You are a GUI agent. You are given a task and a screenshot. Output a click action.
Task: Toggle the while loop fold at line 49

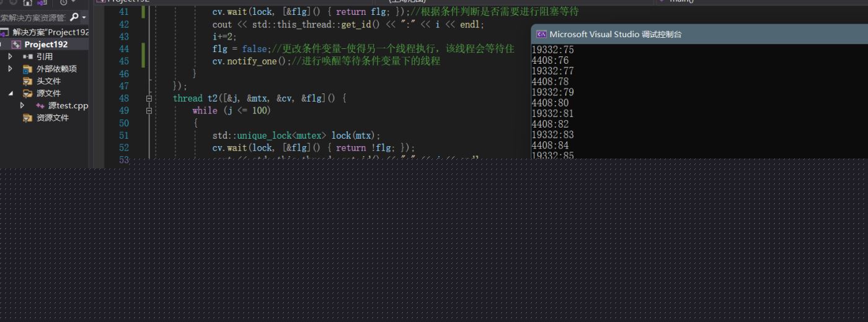point(149,111)
